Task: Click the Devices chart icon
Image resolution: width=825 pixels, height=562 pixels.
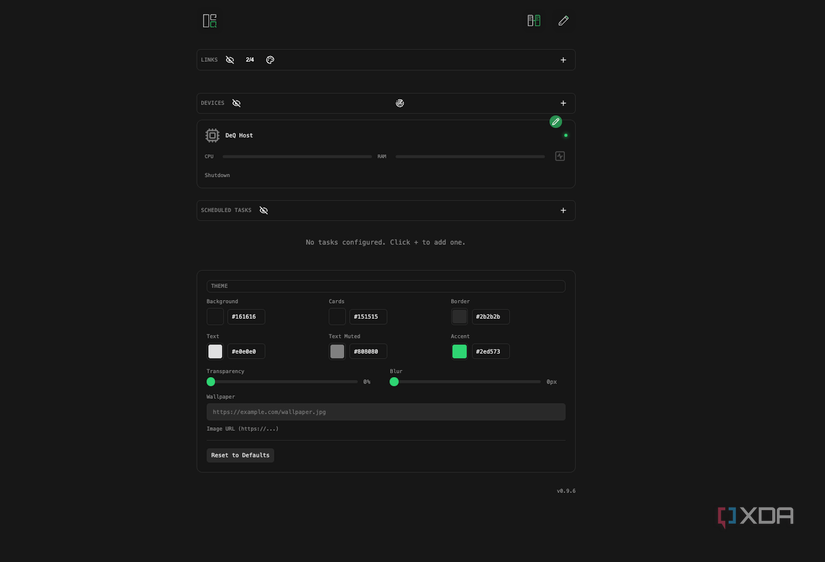Action: point(400,103)
